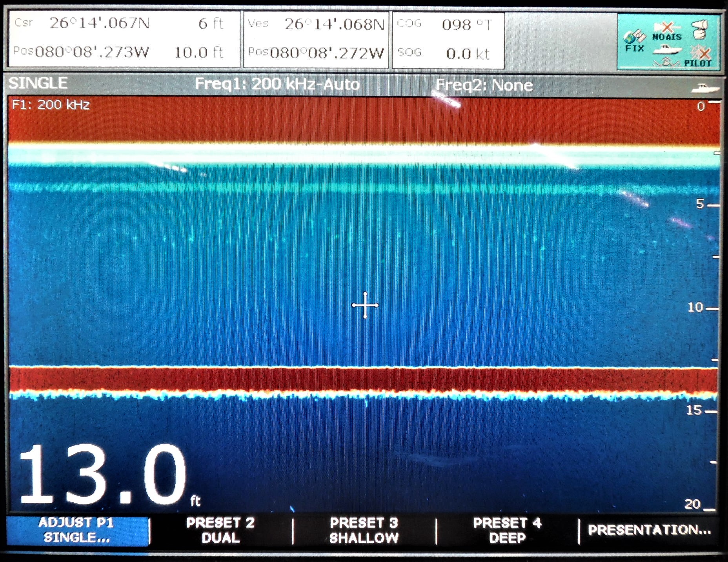Click the F1: 200 kHz label icon
This screenshot has height=562, width=728.
pyautogui.click(x=51, y=104)
